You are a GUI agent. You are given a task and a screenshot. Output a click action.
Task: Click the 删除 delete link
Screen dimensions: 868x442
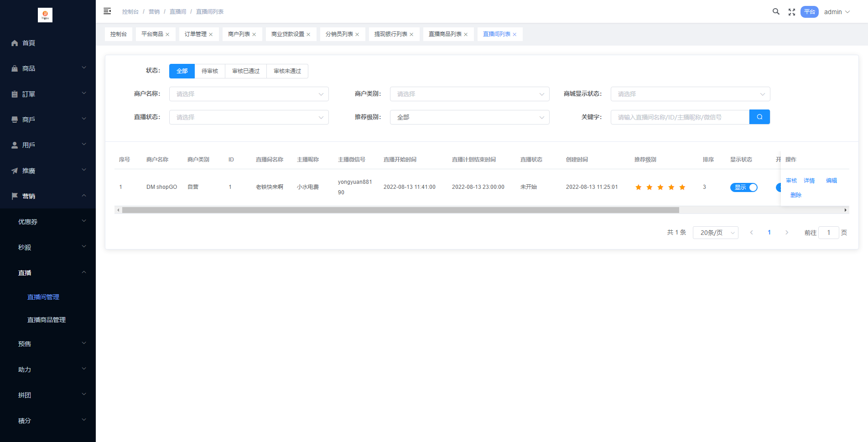click(795, 195)
